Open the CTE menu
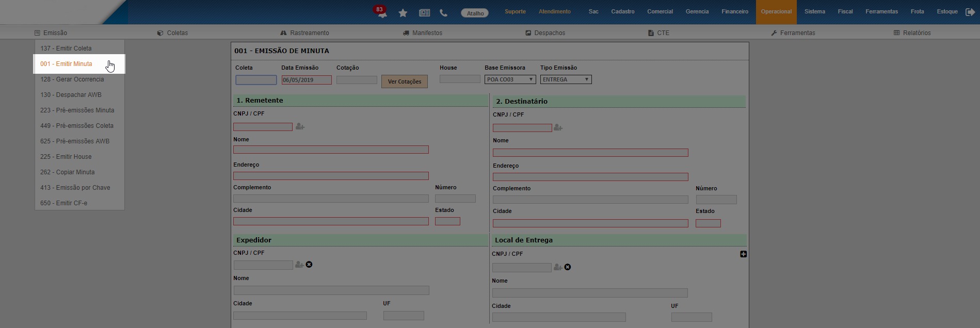980x328 pixels. tap(659, 33)
